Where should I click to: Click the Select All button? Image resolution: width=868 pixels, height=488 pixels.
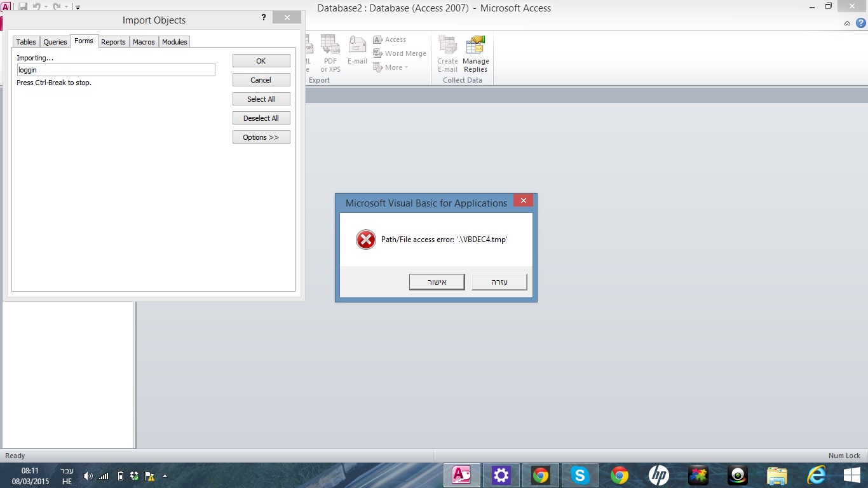tap(261, 99)
